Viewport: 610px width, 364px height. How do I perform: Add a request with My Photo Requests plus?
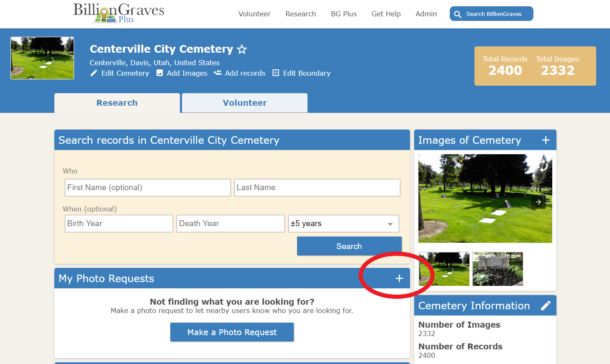tap(400, 278)
